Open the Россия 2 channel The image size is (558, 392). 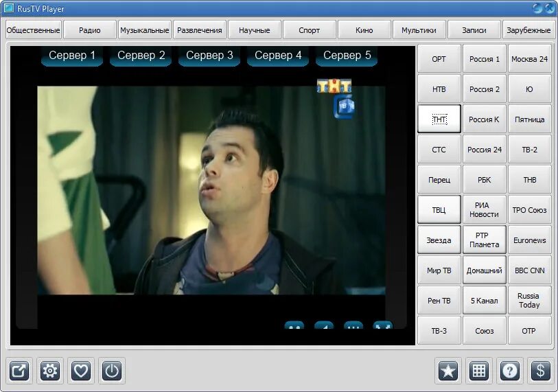click(485, 89)
